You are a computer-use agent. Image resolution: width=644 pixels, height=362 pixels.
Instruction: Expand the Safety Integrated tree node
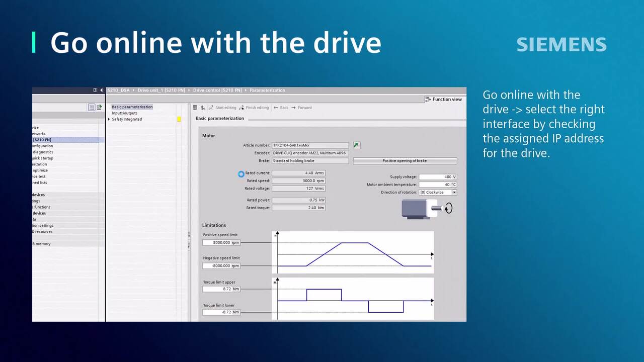[109, 120]
